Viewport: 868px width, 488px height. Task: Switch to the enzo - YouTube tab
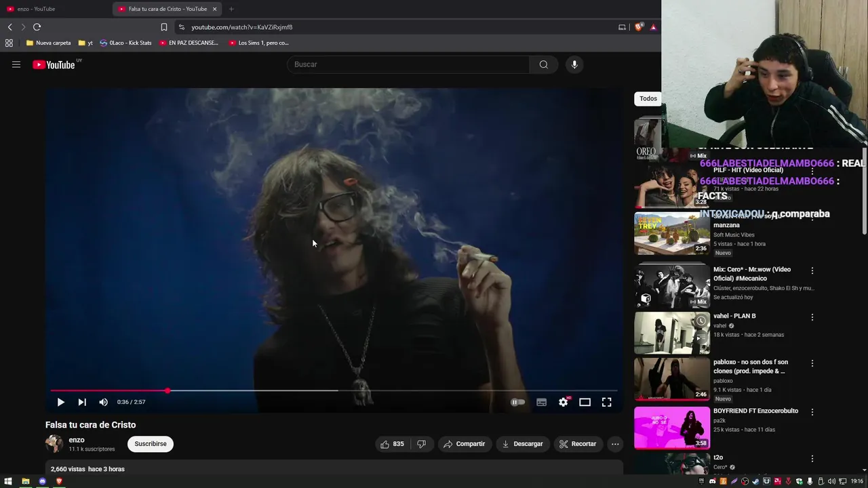[56, 9]
